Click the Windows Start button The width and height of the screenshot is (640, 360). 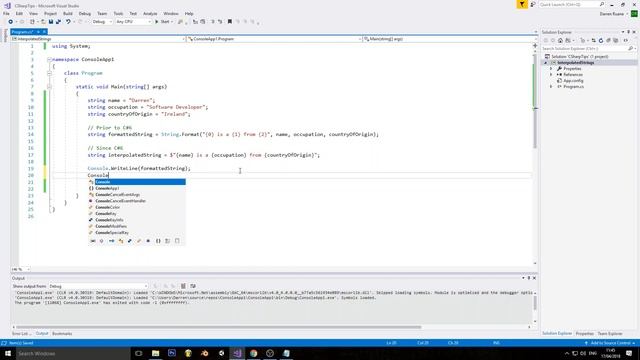point(8,353)
